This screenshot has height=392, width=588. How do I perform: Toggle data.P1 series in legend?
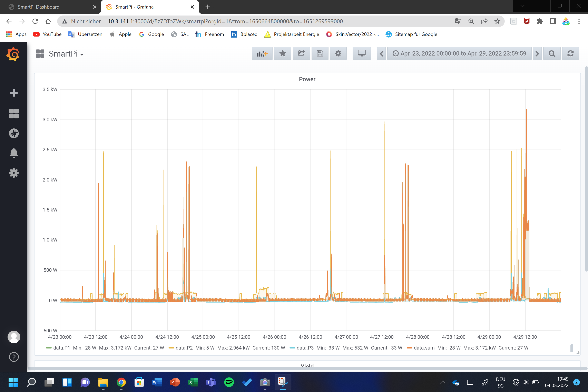61,348
